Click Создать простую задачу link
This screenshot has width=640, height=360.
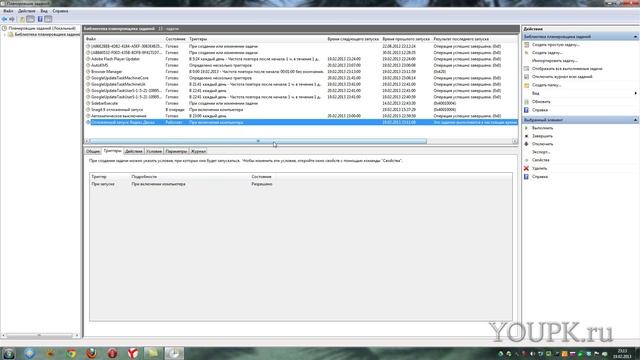pos(556,45)
